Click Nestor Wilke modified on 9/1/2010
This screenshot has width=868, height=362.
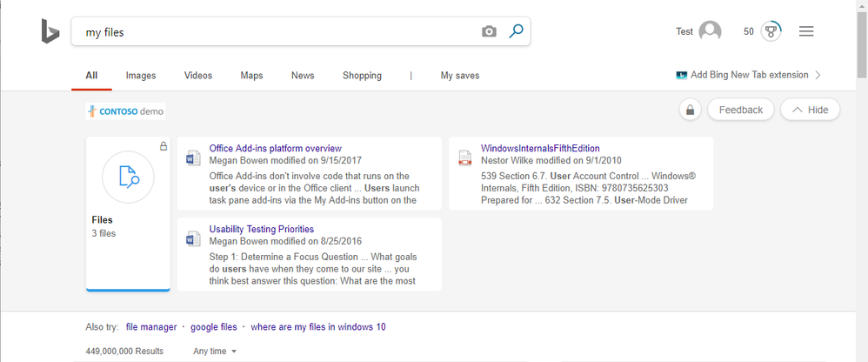[551, 160]
